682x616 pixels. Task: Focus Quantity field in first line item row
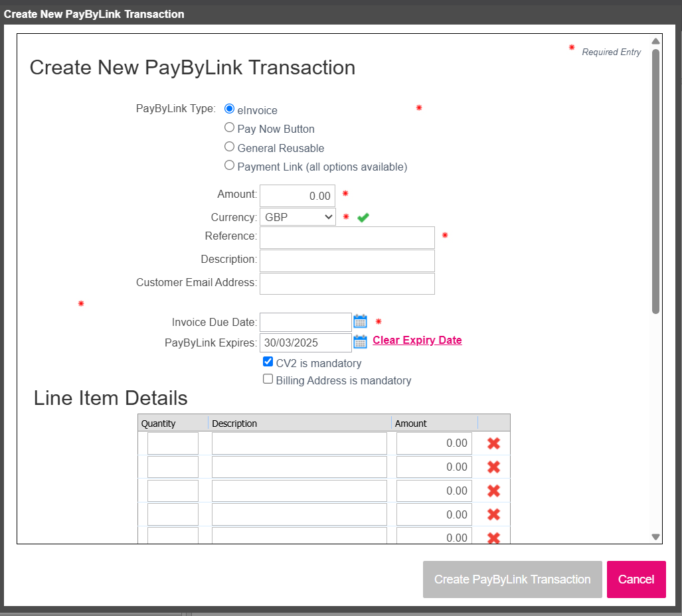173,443
